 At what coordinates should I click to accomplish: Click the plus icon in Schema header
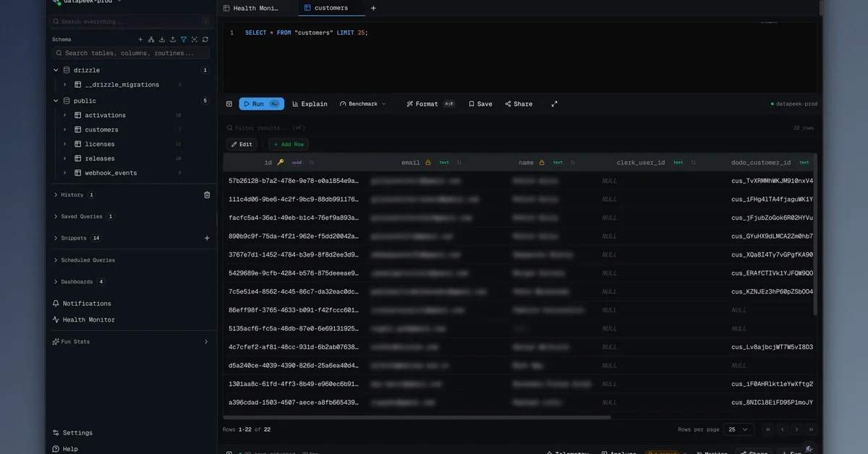(140, 40)
